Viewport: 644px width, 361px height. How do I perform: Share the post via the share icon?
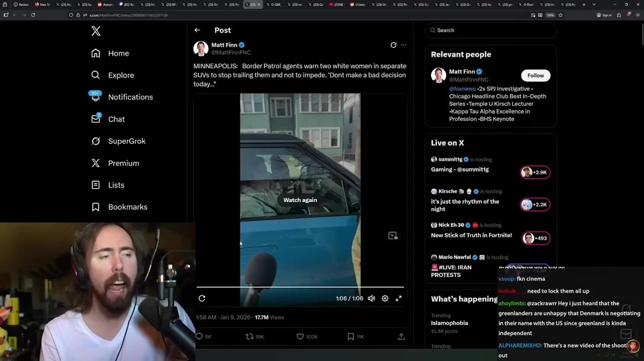pyautogui.click(x=401, y=336)
